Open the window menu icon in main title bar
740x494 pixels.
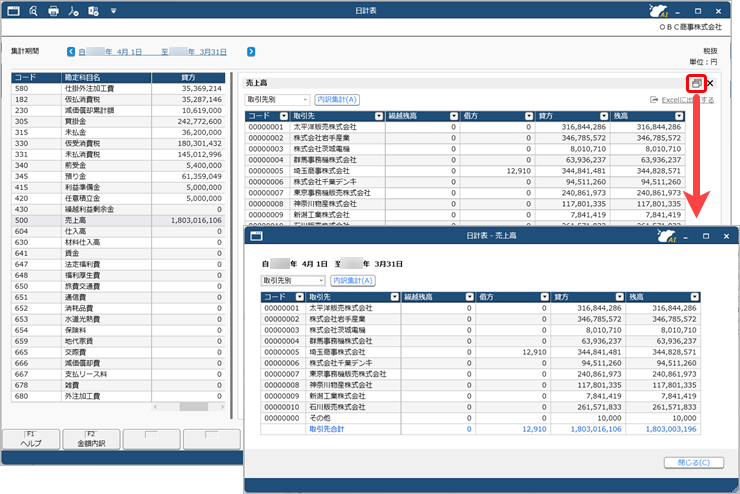pos(13,10)
